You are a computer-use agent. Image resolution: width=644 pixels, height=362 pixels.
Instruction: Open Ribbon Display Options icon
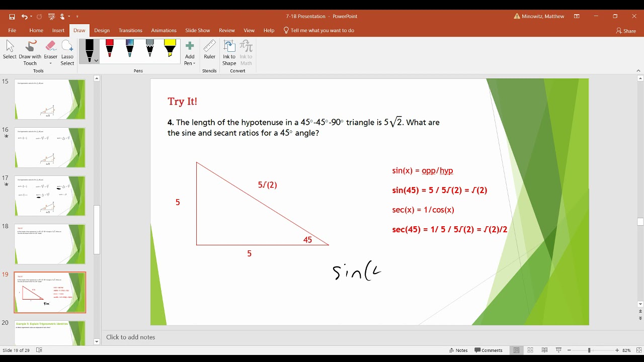pos(577,16)
